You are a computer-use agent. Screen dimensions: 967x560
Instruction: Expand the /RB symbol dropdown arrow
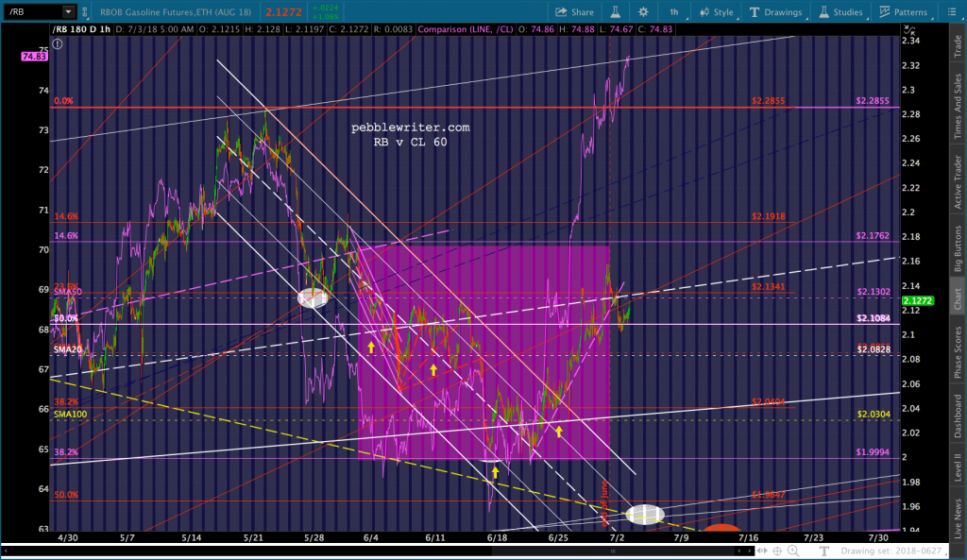[68, 12]
